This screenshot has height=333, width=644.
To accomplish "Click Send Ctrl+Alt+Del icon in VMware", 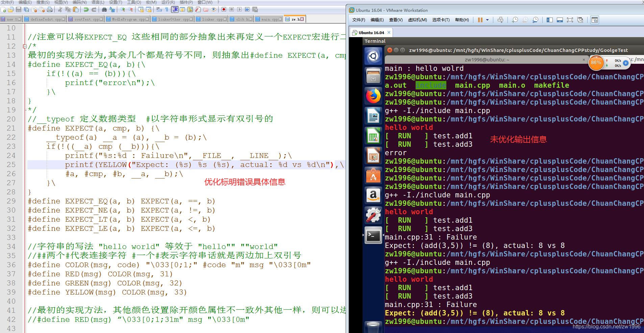I will coord(500,20).
